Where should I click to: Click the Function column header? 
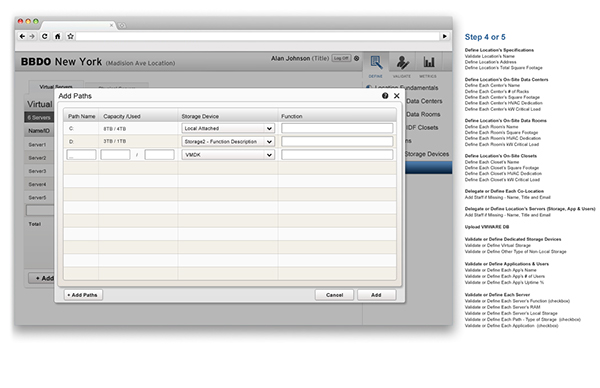click(292, 116)
